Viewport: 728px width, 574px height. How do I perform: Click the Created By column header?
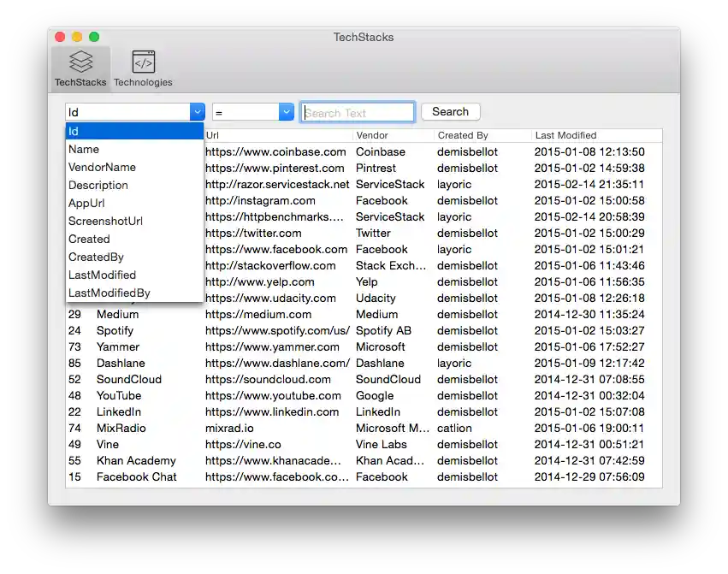coord(462,135)
